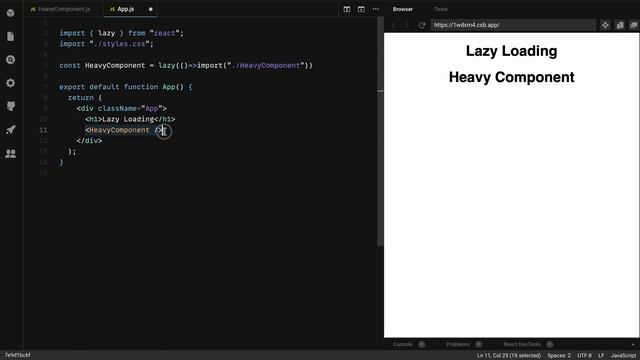Click line number 11 in the gutter
This screenshot has width=640, height=360.
(x=43, y=130)
